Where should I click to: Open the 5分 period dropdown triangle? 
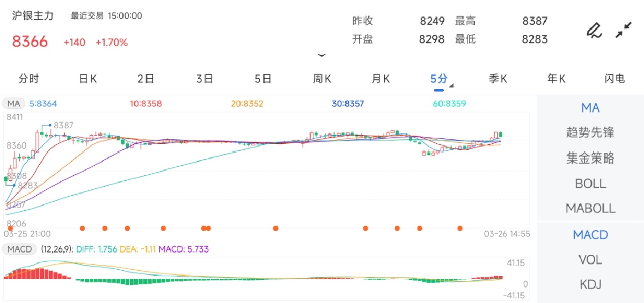(x=451, y=85)
